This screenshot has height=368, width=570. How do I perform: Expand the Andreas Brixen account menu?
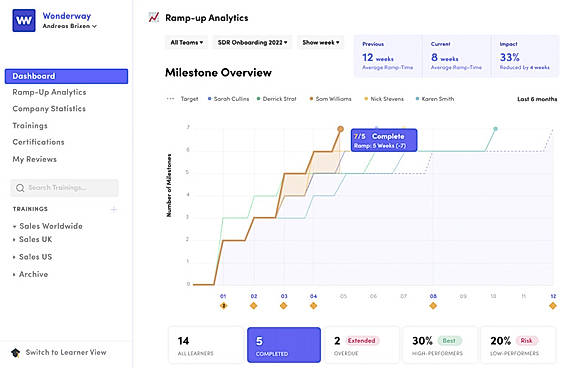click(69, 26)
